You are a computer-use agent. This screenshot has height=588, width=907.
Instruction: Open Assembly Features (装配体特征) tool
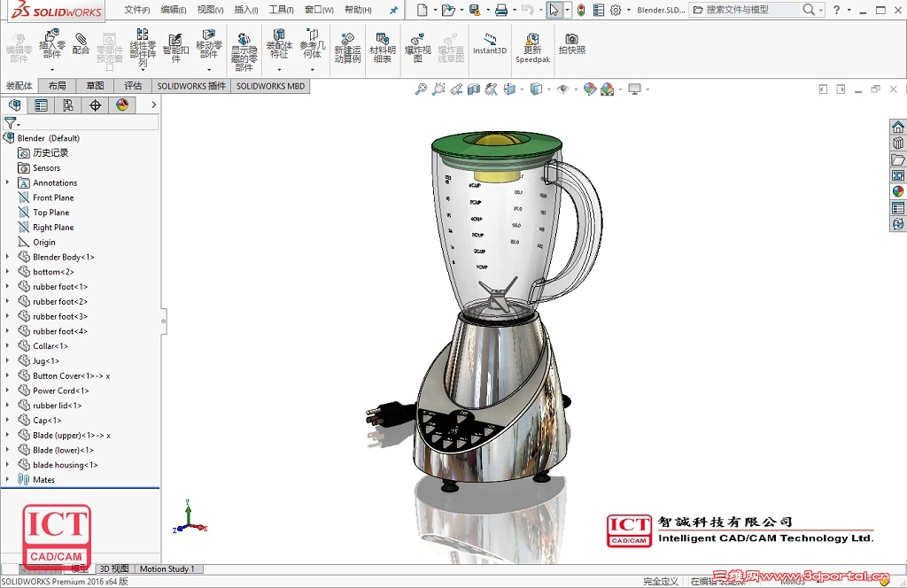point(279,44)
